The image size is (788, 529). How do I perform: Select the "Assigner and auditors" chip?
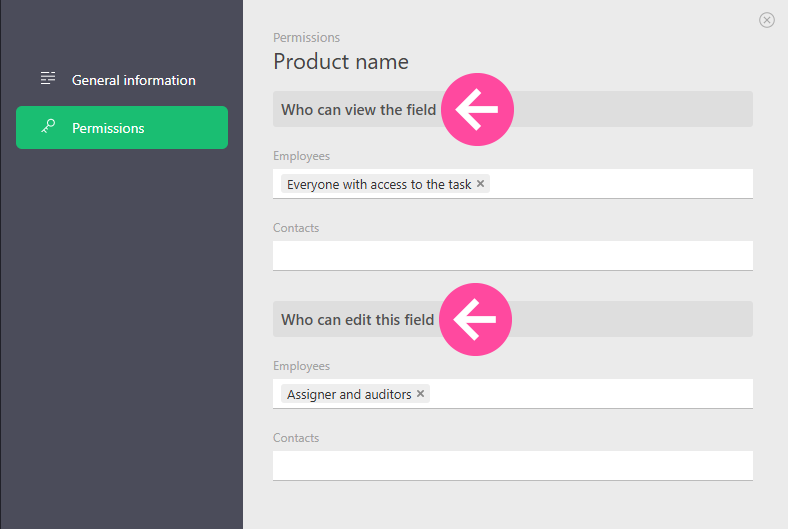click(x=348, y=394)
